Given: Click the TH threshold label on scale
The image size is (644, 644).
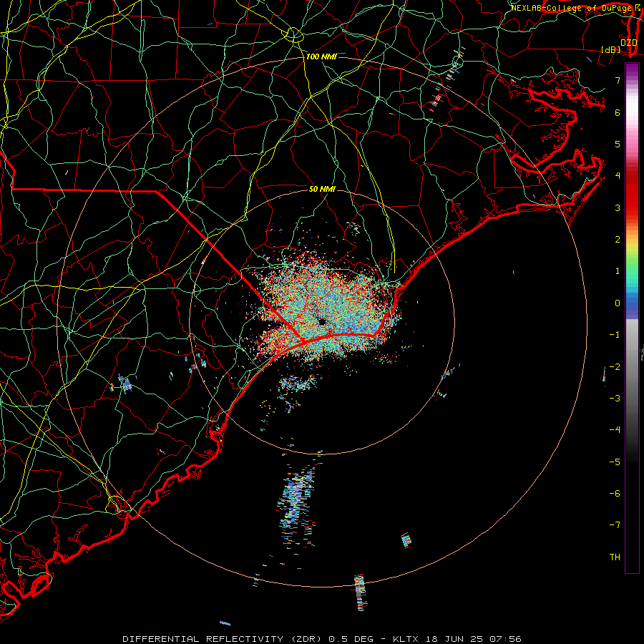Looking at the screenshot, I should [x=615, y=557].
